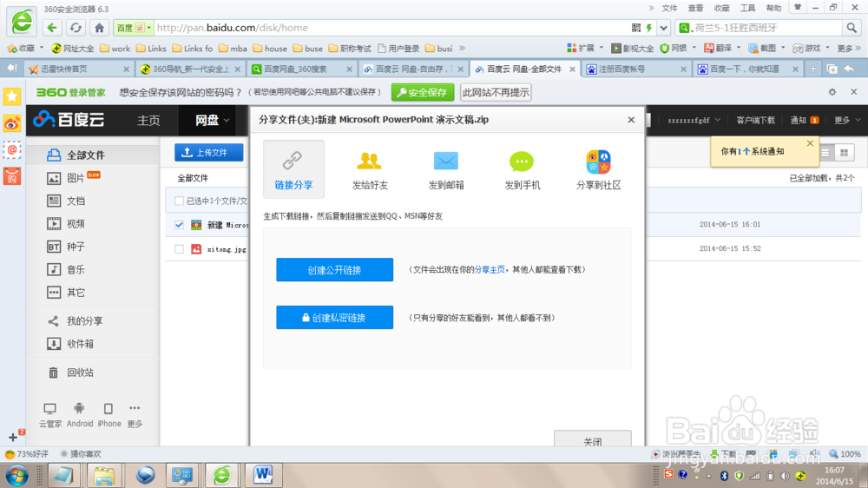The image size is (868, 488).
Task: Open 音乐 category in sidebar
Action: point(76,270)
